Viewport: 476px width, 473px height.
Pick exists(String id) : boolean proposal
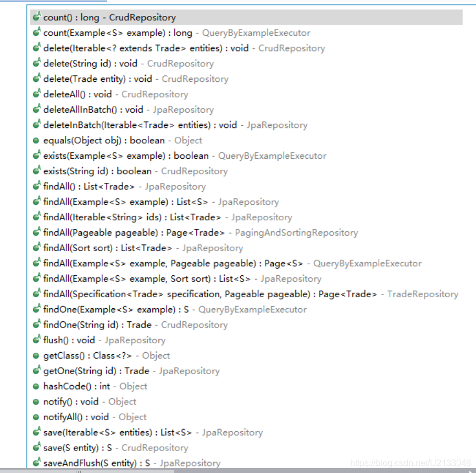246,171
